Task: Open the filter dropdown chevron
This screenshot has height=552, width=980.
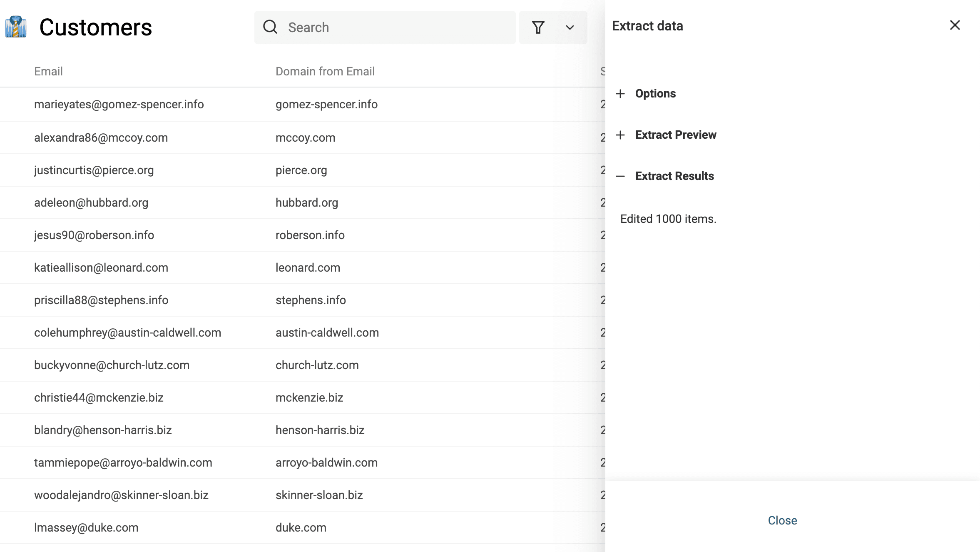Action: [x=570, y=27]
